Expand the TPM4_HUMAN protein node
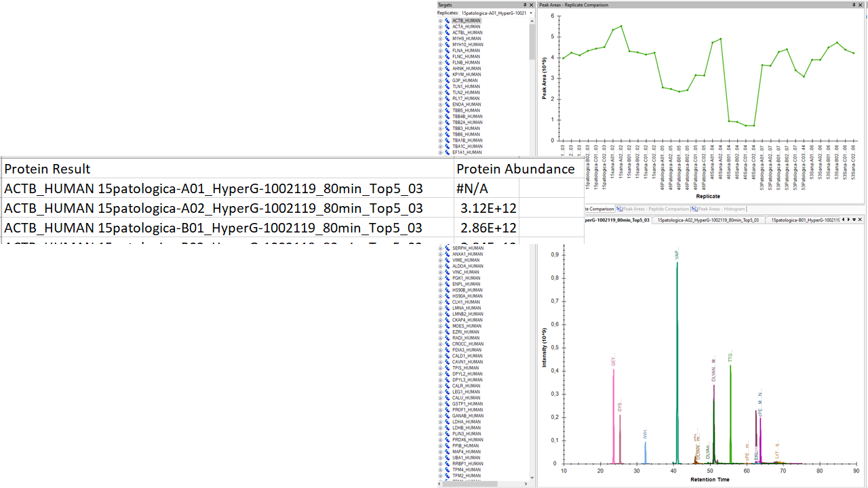 440,470
